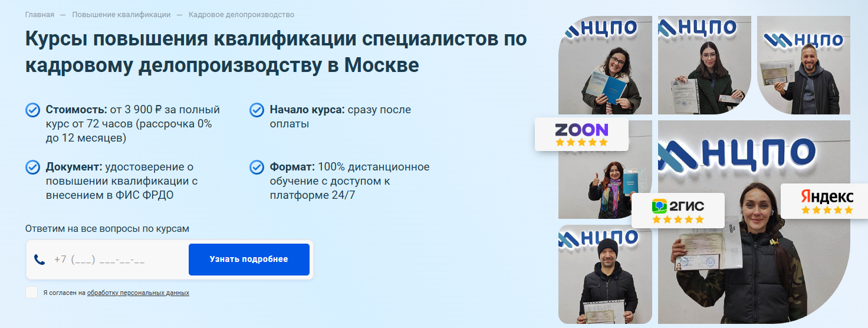
Task: Click the Узнать подробнее button
Action: tap(249, 260)
